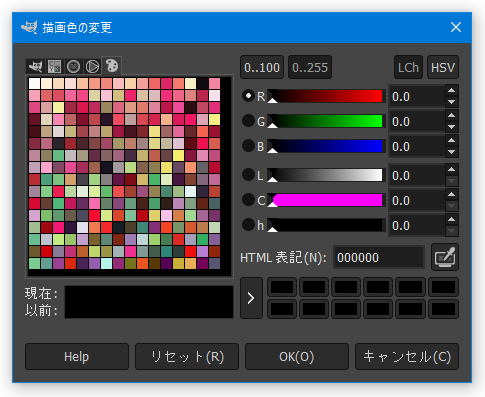
Task: Close the 描画色の変更 dialog
Action: tap(456, 27)
